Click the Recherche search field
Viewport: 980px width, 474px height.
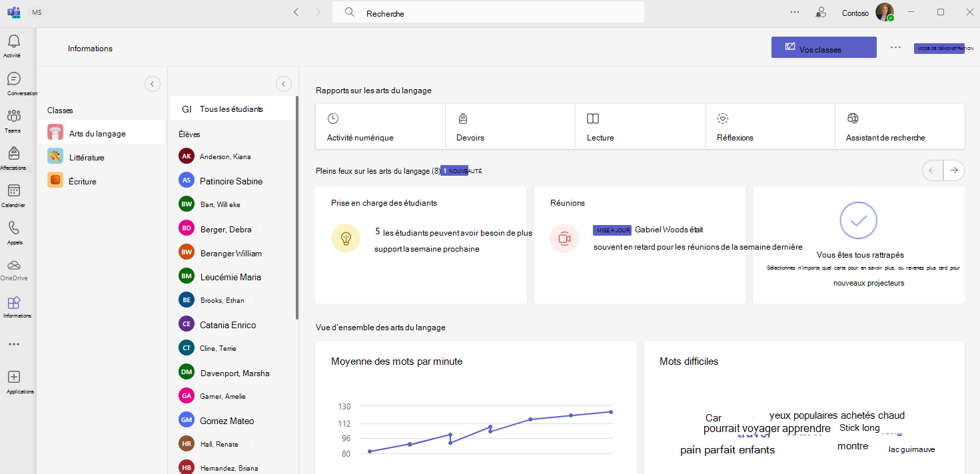[x=488, y=13]
